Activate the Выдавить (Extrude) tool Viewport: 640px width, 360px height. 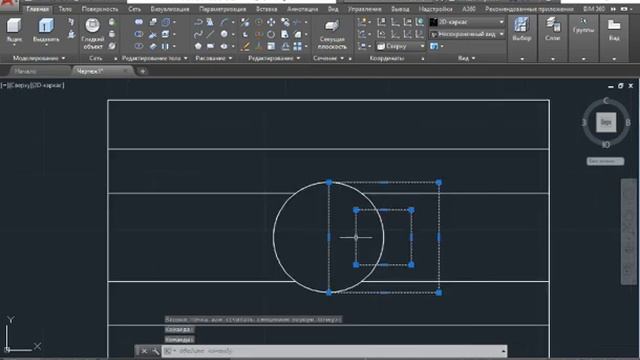(46, 29)
